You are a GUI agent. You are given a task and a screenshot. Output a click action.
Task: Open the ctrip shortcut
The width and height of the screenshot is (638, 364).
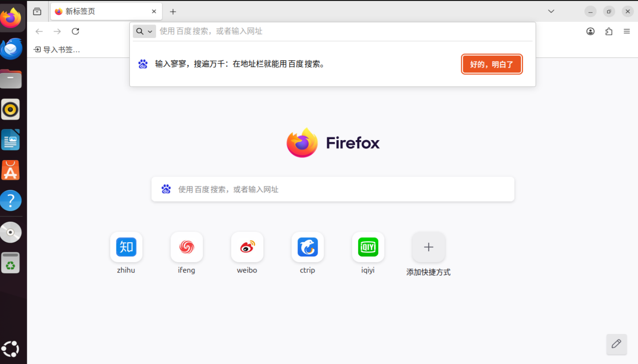(x=307, y=247)
